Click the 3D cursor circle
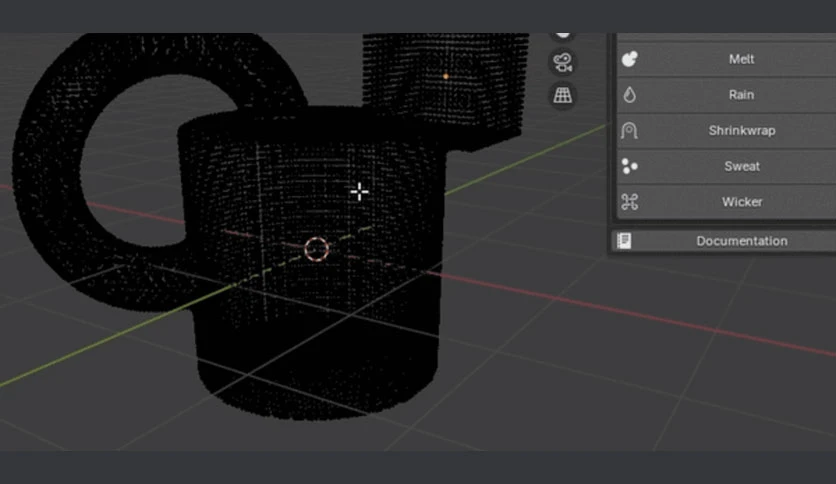The height and width of the screenshot is (484, 836). [x=316, y=249]
